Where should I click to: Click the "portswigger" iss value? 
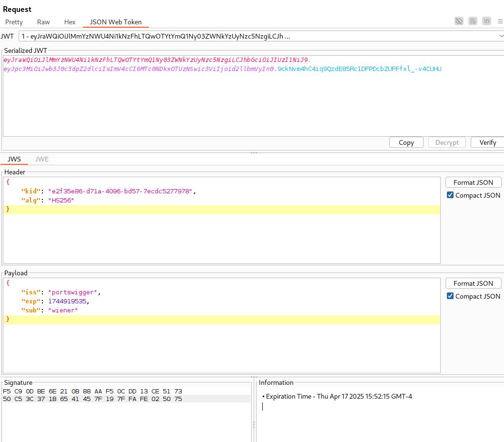pyautogui.click(x=73, y=292)
